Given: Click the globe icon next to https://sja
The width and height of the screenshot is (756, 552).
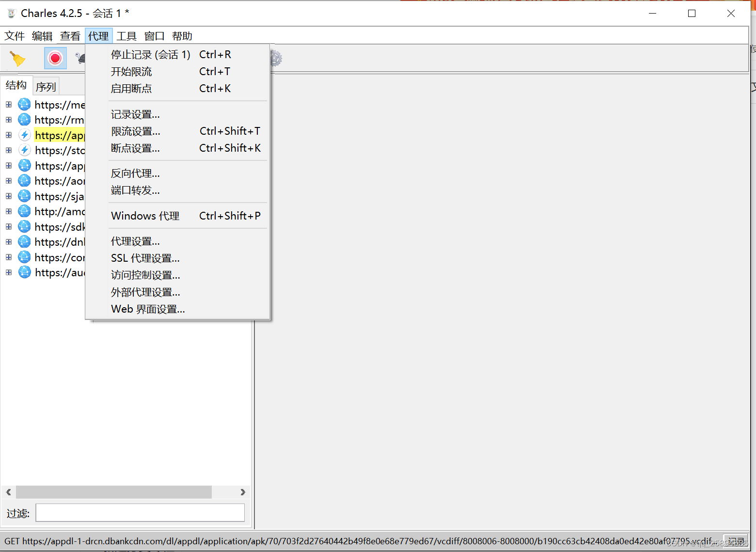Looking at the screenshot, I should pyautogui.click(x=24, y=196).
